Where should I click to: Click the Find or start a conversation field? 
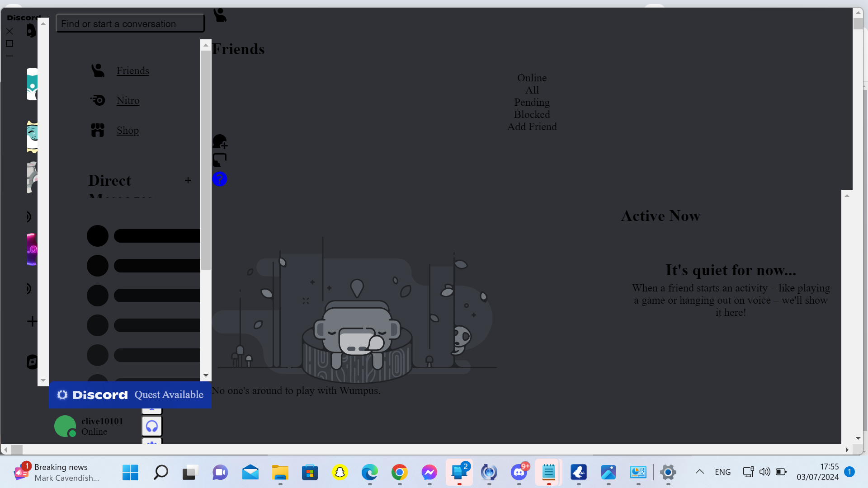coord(130,23)
